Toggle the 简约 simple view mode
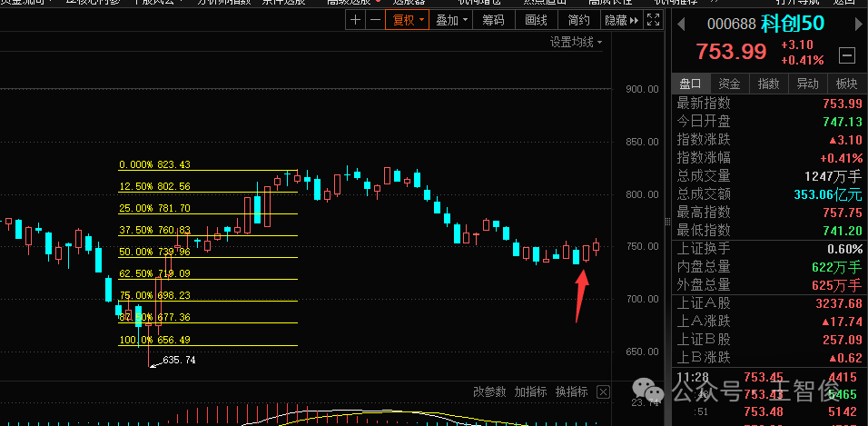Screen dimensions: 868x426 point(577,20)
